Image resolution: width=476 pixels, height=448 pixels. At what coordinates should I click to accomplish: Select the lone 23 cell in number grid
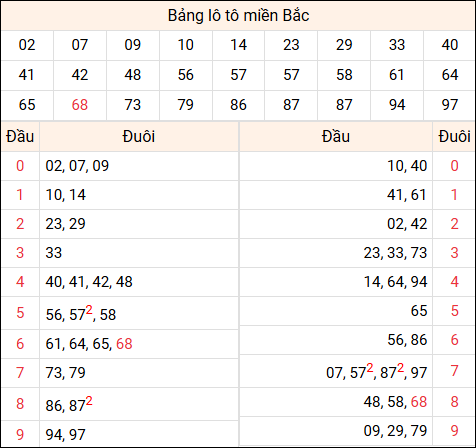tap(291, 45)
